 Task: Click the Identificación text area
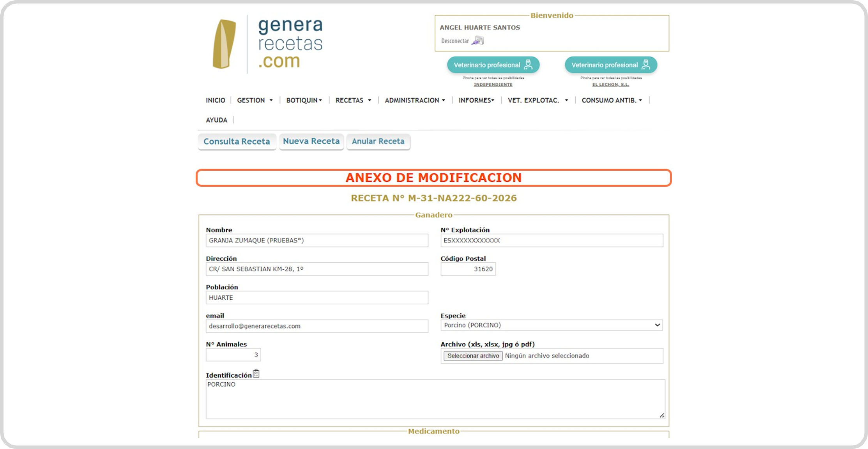[435, 399]
